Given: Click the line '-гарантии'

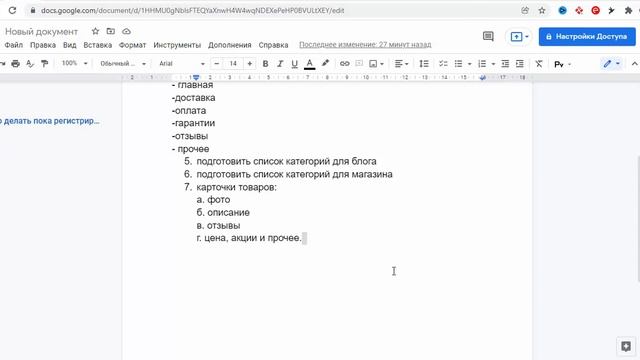Looking at the screenshot, I should click(193, 123).
